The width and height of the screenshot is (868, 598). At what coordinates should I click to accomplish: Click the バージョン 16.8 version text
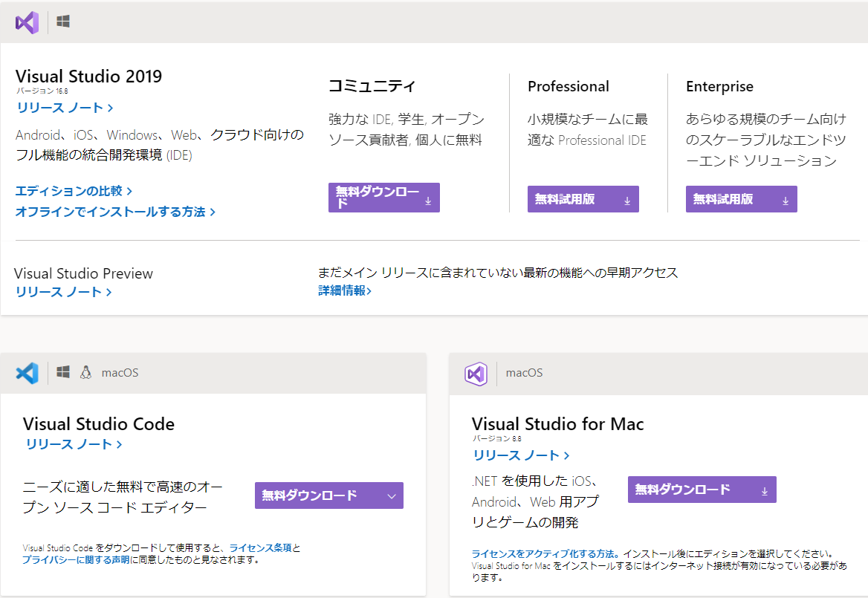coord(42,91)
